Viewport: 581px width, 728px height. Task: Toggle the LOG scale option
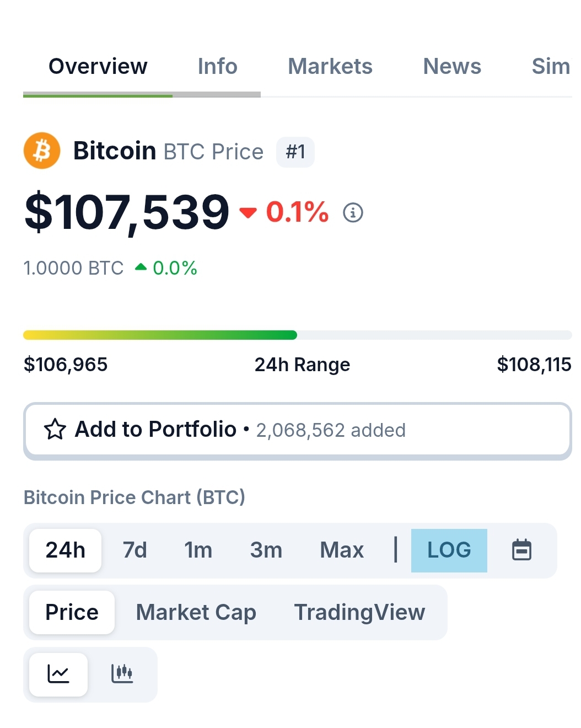(x=449, y=550)
